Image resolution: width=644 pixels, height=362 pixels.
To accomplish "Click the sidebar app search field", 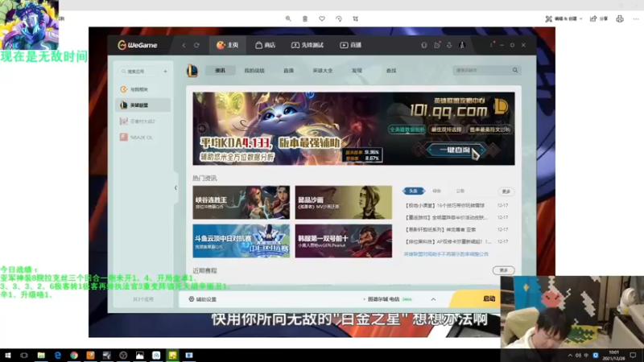I will [x=139, y=72].
